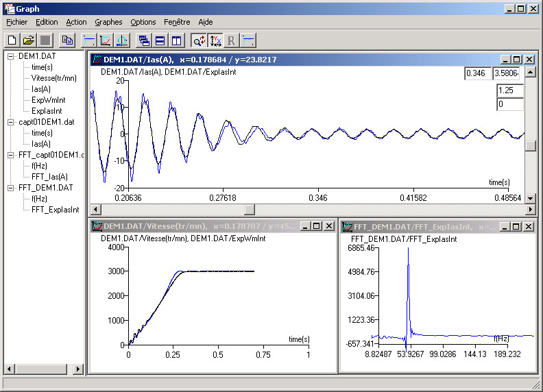Click the Copy toolbar icon
The image size is (543, 392).
click(x=67, y=40)
